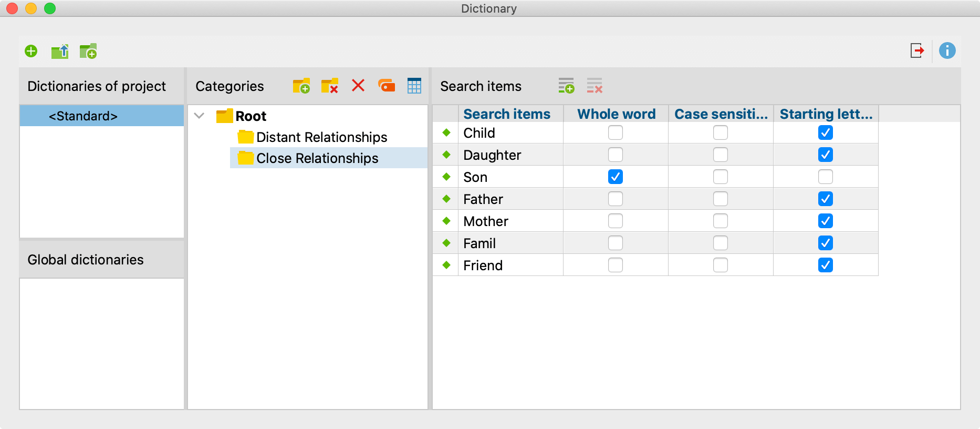Click the green diamond beside Son
The height and width of the screenshot is (429, 980).
pos(446,177)
